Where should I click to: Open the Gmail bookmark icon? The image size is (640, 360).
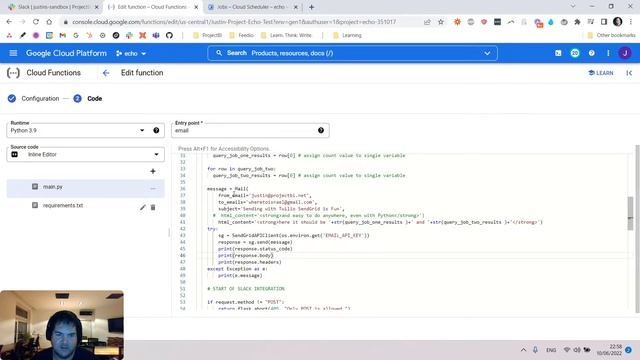tap(62, 36)
